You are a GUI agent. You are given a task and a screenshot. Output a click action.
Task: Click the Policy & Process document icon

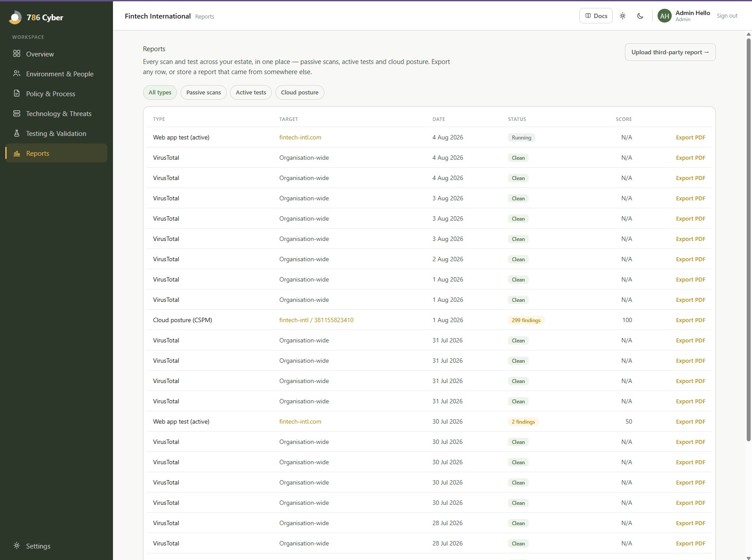click(x=17, y=93)
